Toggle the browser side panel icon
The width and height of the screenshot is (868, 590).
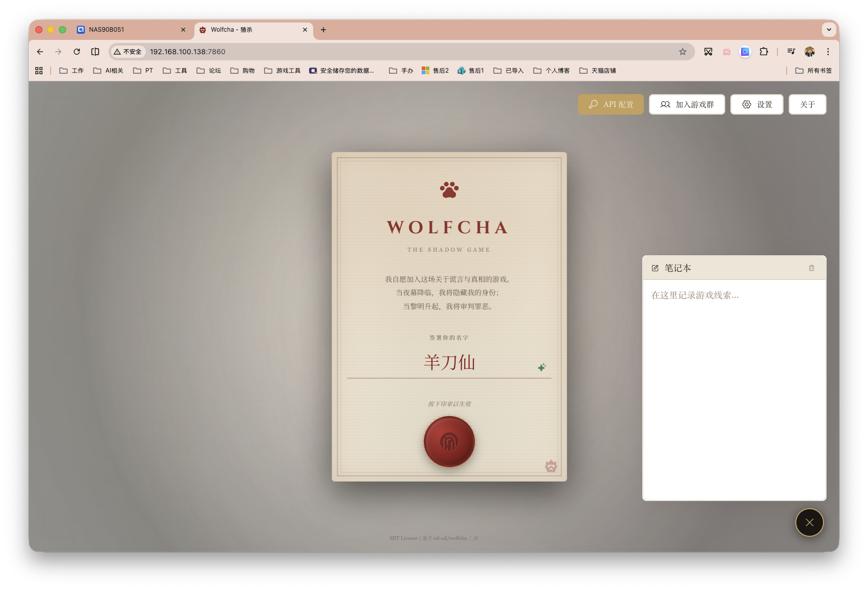(95, 52)
